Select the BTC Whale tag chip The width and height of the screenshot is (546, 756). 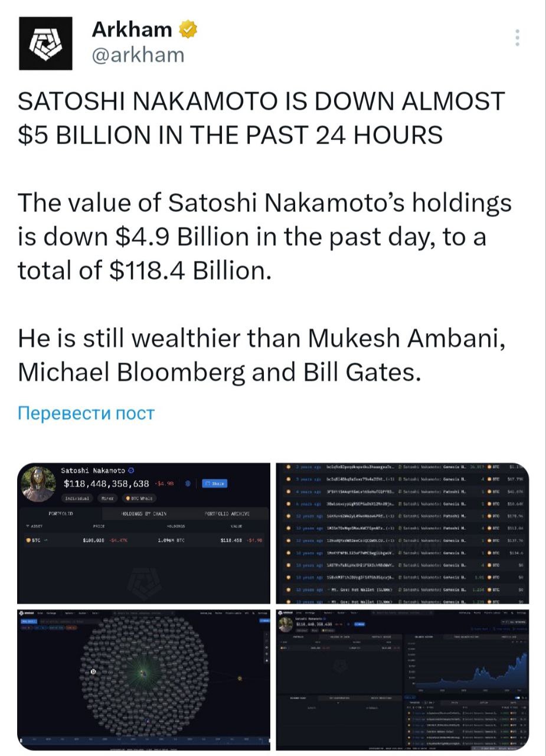pyautogui.click(x=139, y=498)
